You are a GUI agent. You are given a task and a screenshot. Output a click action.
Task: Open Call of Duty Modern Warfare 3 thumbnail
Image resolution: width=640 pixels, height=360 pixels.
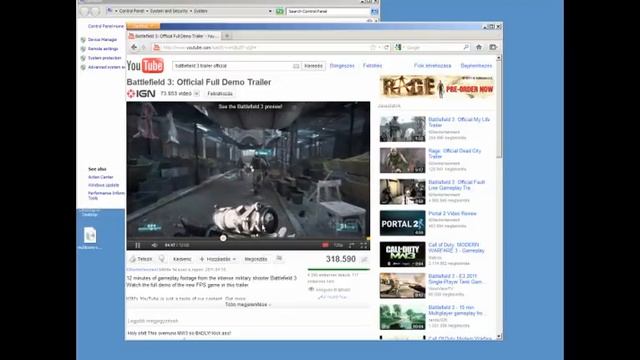[402, 254]
